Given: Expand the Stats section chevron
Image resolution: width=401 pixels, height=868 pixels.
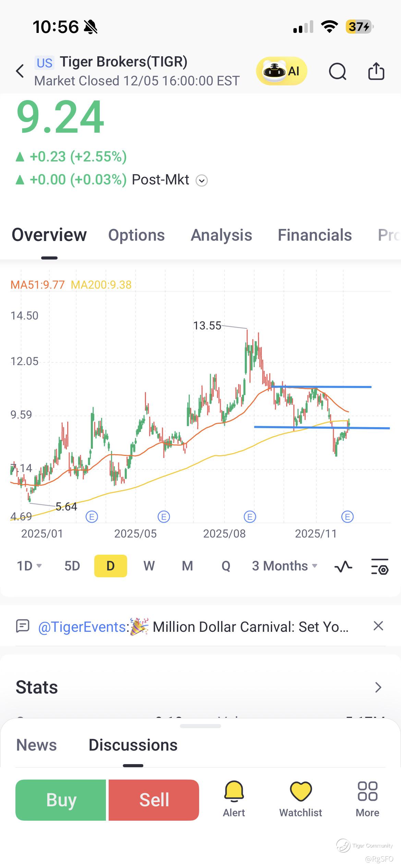Looking at the screenshot, I should (378, 687).
